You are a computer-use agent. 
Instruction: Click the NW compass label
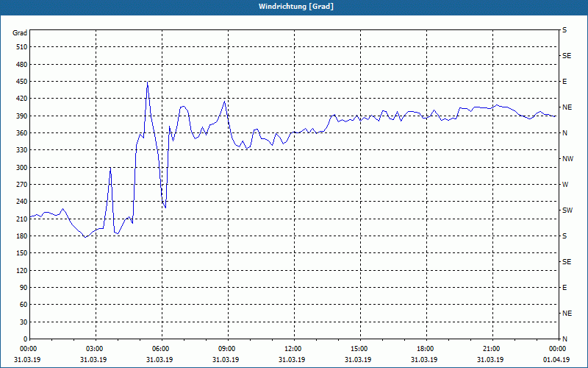click(567, 159)
